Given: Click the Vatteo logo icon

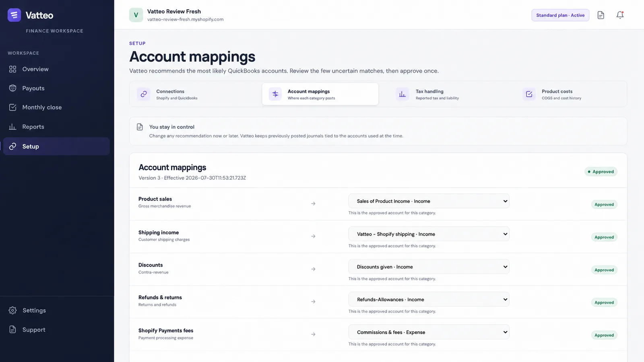Looking at the screenshot, I should point(14,15).
